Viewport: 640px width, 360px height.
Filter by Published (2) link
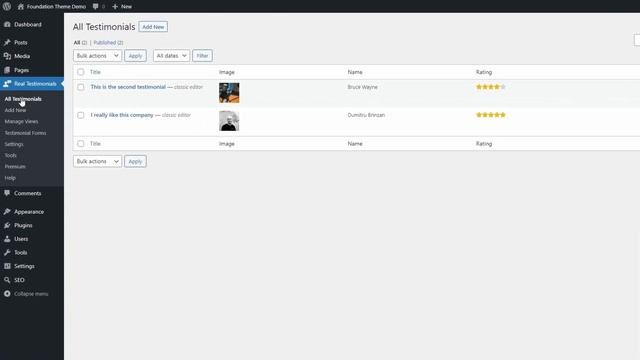[108, 42]
